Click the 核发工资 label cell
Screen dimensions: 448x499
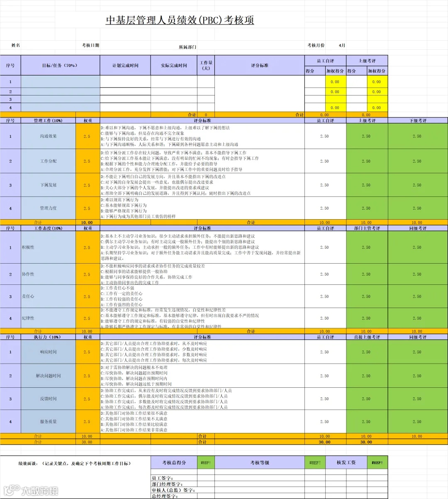[x=346, y=462]
